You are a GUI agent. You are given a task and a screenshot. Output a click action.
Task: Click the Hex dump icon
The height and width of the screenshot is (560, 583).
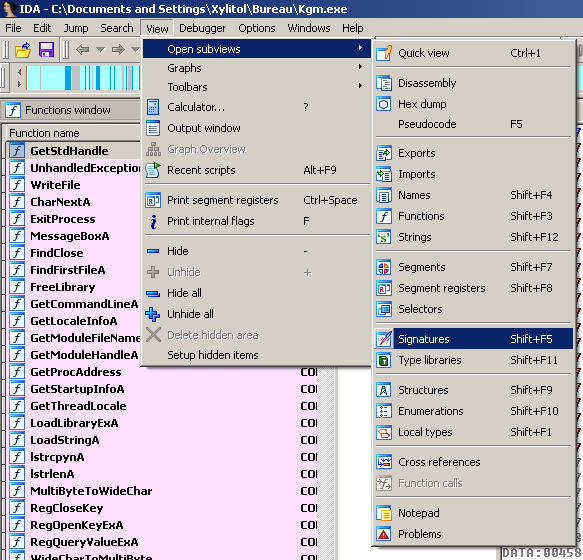coord(384,104)
